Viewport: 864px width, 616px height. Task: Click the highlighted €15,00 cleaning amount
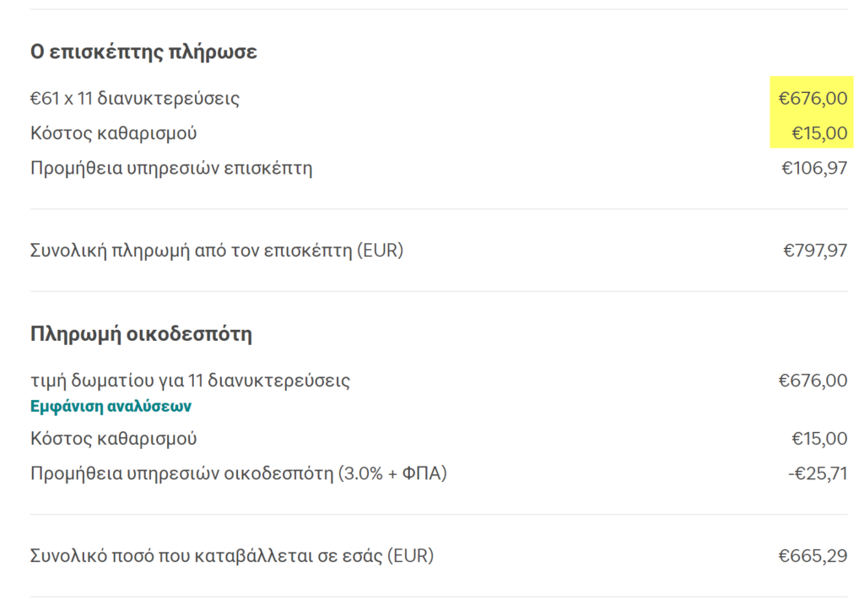pos(819,132)
